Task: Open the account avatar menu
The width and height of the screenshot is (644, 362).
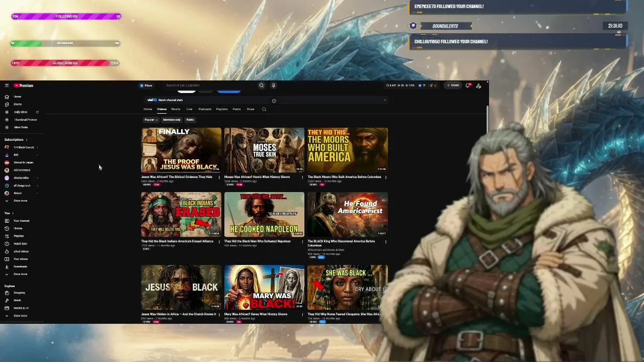Action: pyautogui.click(x=478, y=85)
